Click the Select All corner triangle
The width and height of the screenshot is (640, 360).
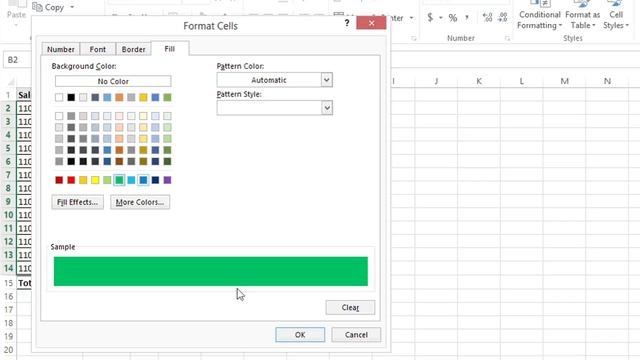pyautogui.click(x=11, y=82)
